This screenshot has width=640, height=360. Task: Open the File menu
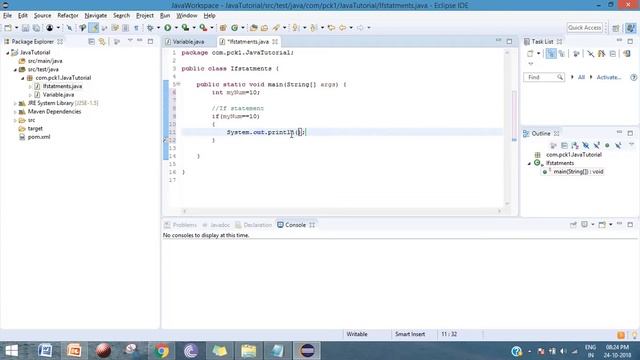click(x=7, y=16)
